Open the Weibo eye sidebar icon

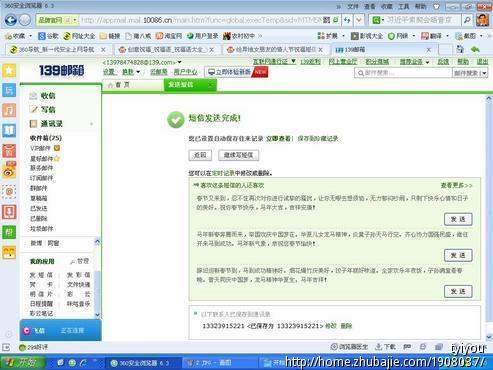[x=9, y=171]
